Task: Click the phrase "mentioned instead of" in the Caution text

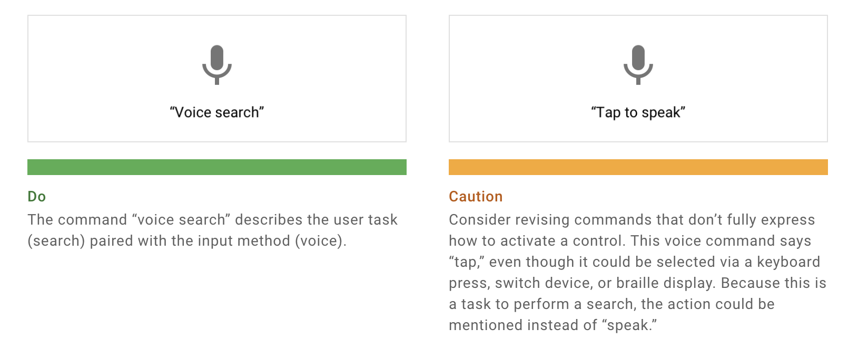Action: pyautogui.click(x=523, y=325)
